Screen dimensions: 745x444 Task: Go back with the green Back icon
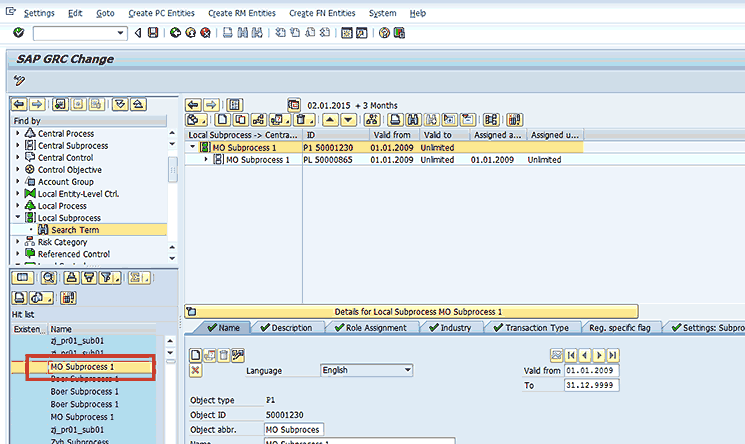point(175,33)
